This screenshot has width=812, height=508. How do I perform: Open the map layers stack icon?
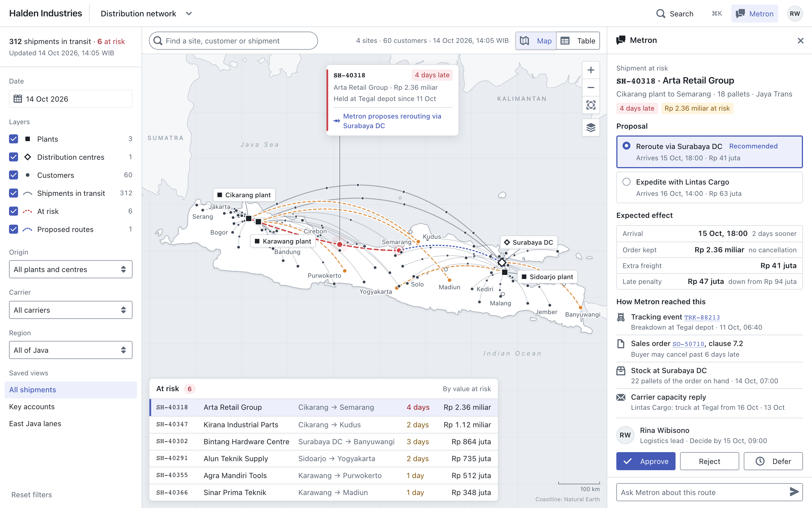pyautogui.click(x=591, y=128)
